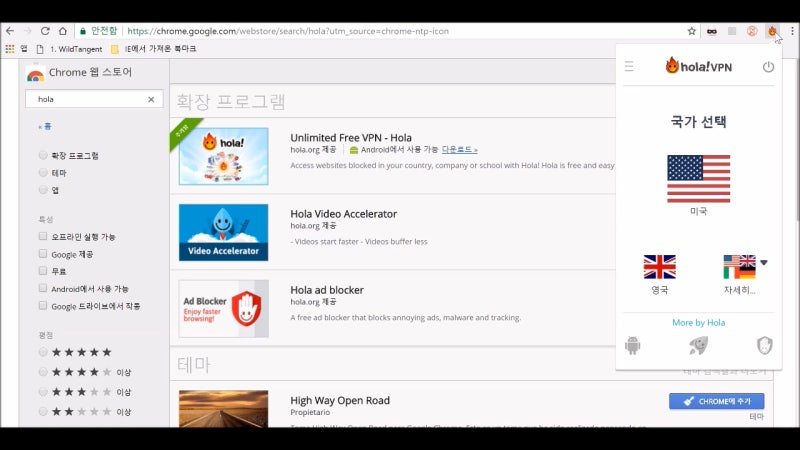Click the Hola flame extension icon
The image size is (800, 450).
coord(772,31)
